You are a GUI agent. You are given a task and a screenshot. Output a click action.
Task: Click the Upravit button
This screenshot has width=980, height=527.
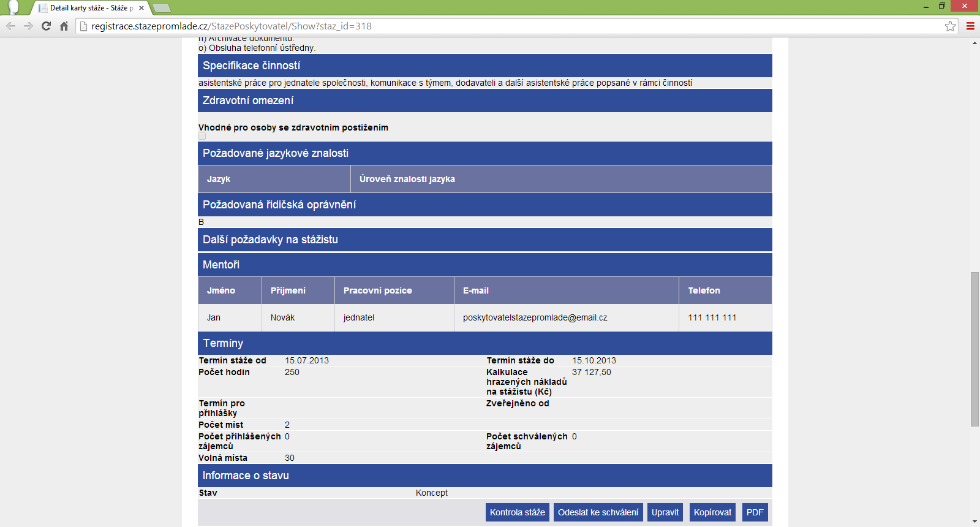(665, 512)
